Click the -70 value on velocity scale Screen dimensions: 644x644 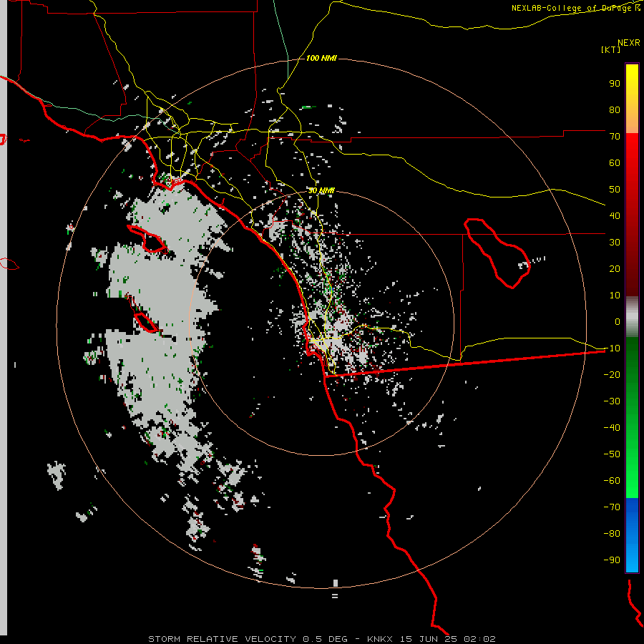pos(612,507)
